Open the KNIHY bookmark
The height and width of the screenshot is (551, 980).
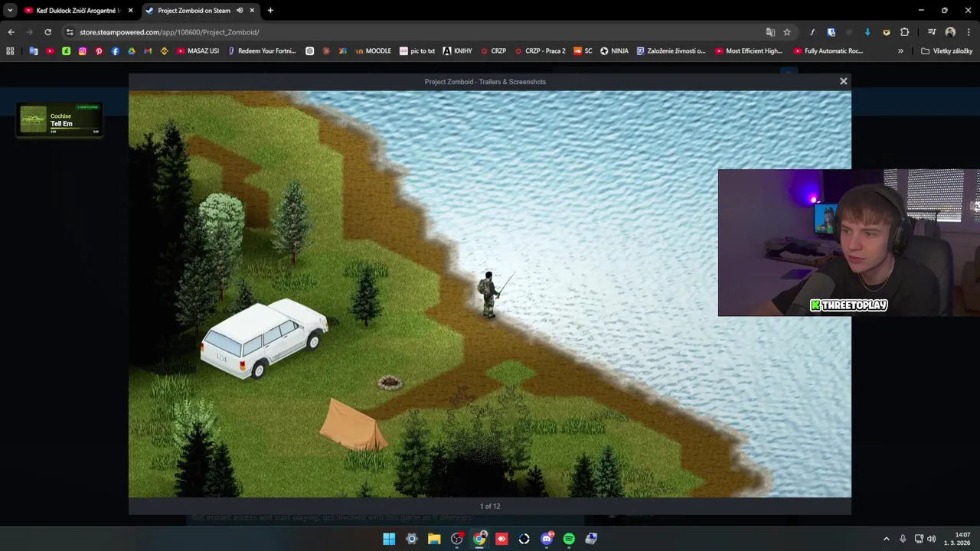458,51
